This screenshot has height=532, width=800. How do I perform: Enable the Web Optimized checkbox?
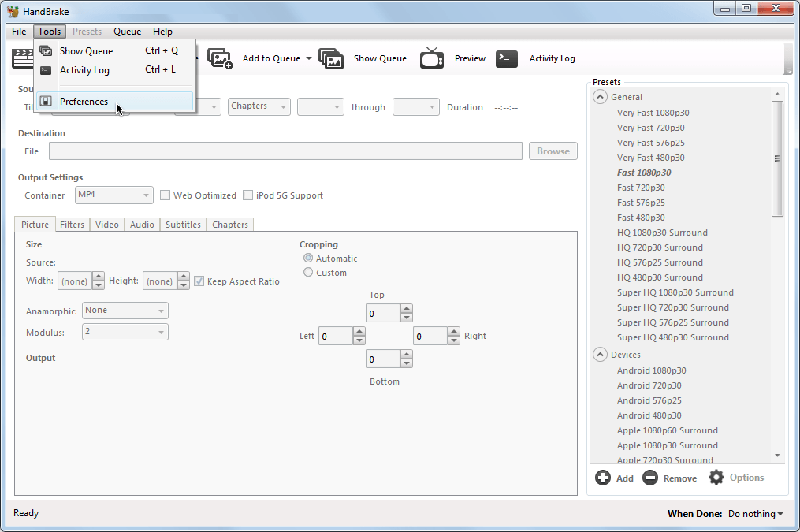(x=166, y=195)
